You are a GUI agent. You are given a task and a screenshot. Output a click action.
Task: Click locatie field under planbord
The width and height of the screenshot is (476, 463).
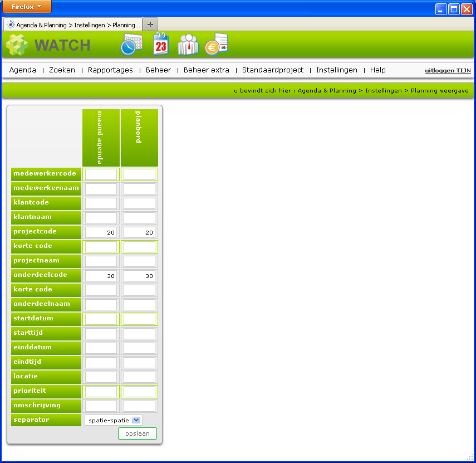tap(139, 377)
